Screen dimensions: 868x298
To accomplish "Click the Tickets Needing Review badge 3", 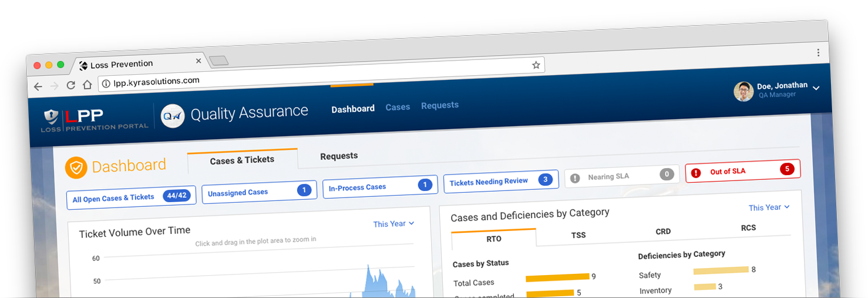I will [x=545, y=179].
